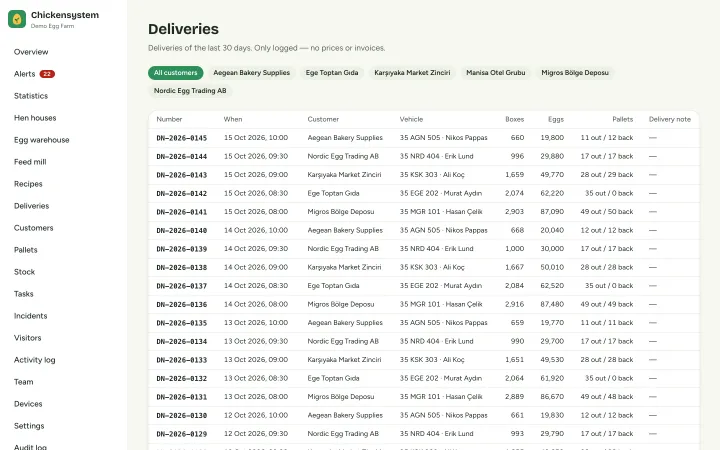Filter by Manisa Otel Grubu chip
This screenshot has width=720, height=450.
coord(496,73)
